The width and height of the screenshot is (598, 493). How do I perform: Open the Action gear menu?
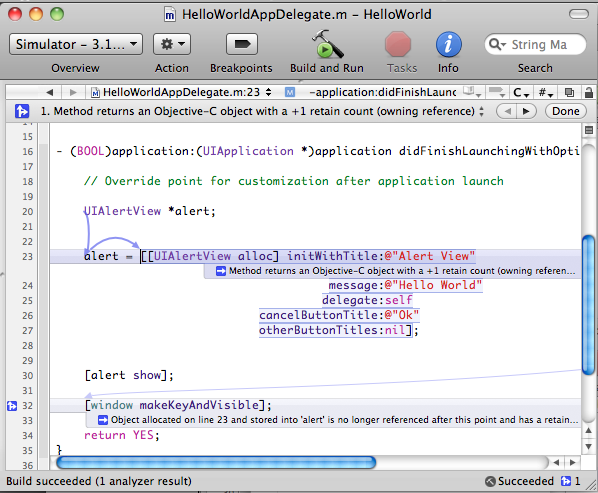point(172,44)
